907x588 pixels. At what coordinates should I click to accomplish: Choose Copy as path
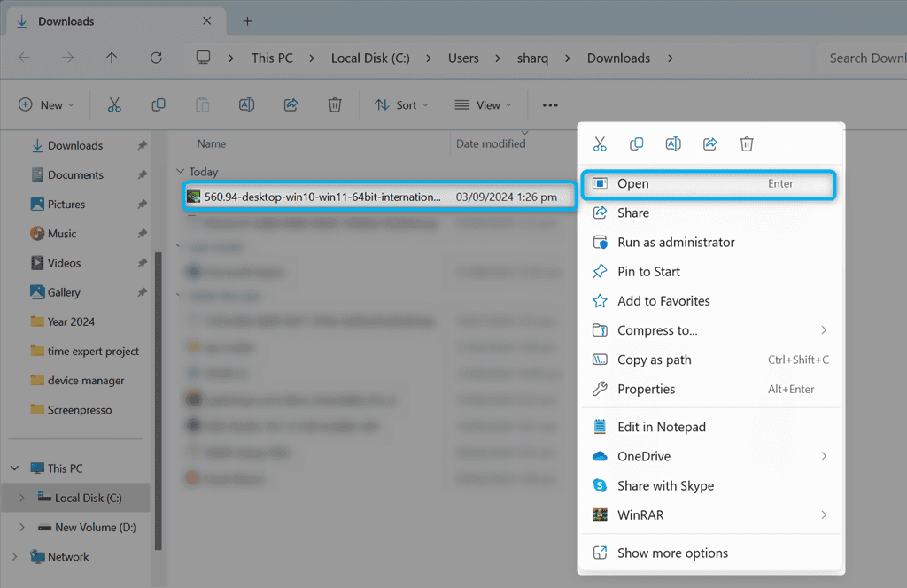click(x=709, y=360)
